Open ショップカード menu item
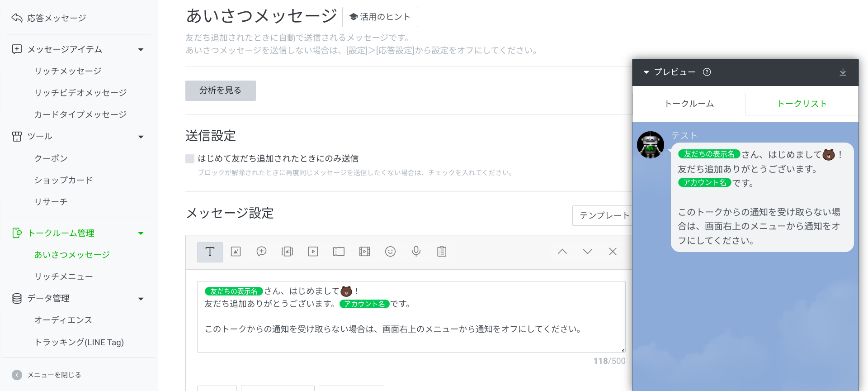This screenshot has width=868, height=391. [x=64, y=180]
